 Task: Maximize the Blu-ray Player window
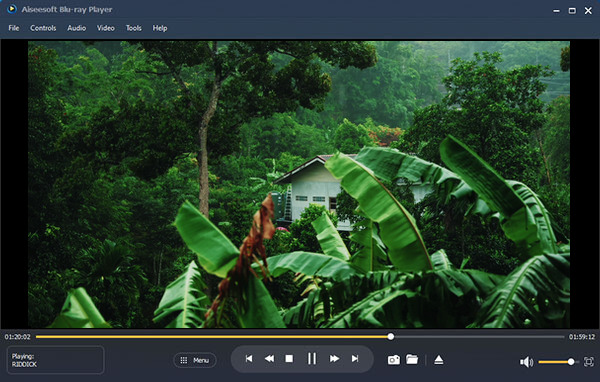click(572, 11)
